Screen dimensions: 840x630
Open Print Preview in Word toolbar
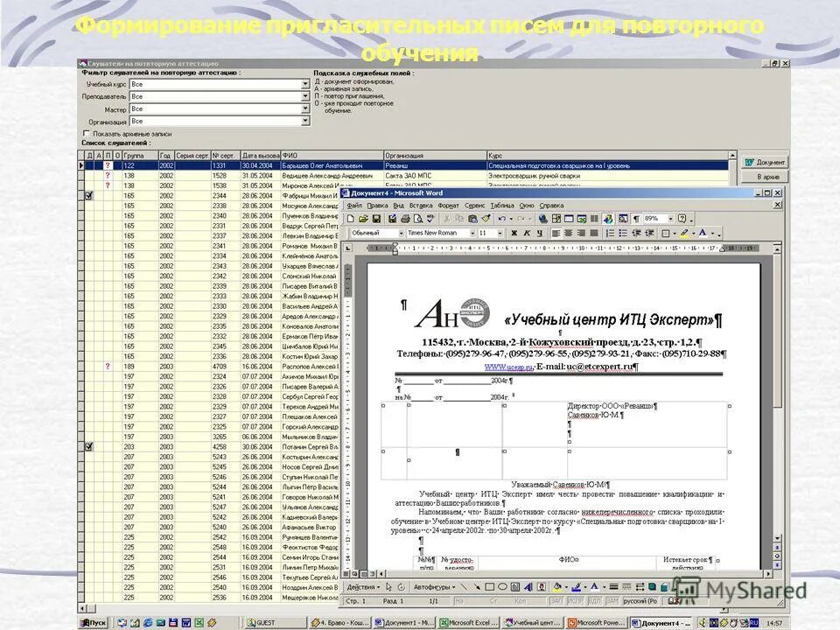coord(418,219)
